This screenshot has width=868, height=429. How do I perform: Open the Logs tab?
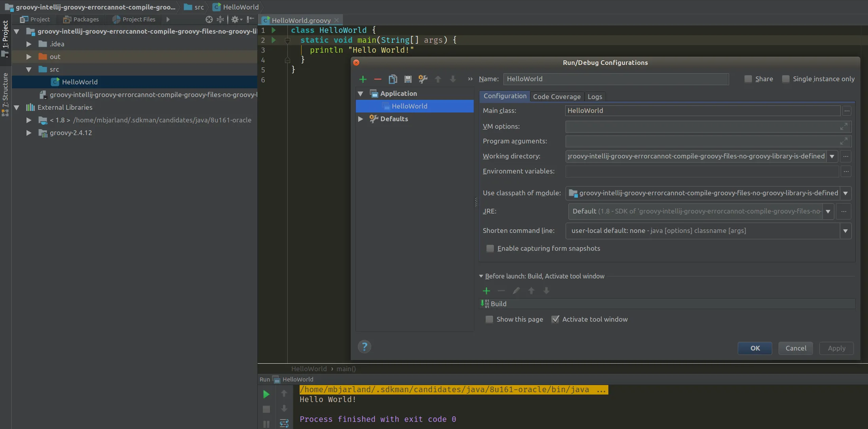point(594,97)
